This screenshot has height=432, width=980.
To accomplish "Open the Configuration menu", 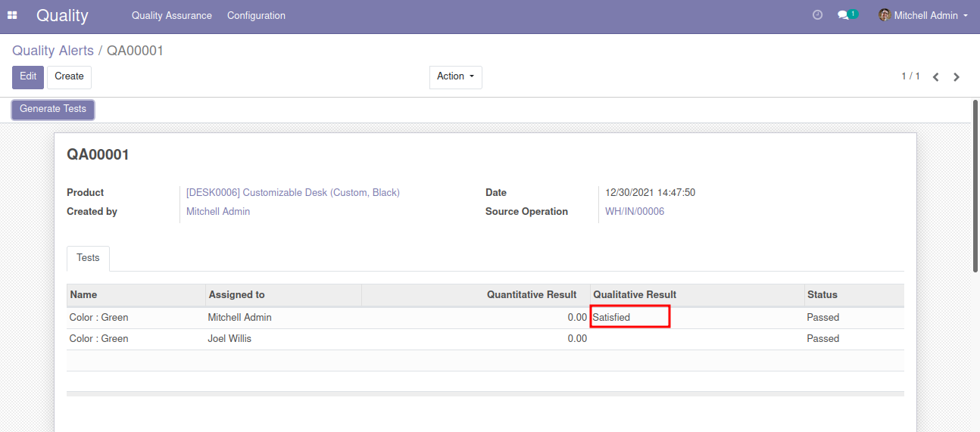I will (256, 15).
